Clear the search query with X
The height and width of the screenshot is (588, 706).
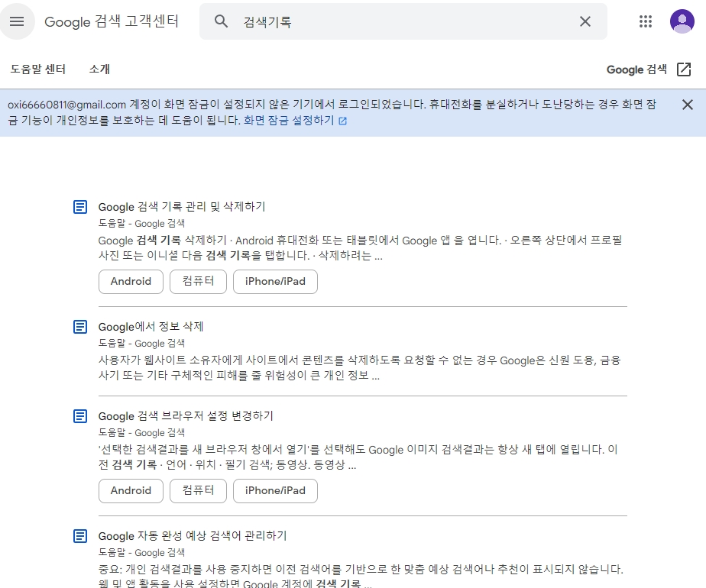tap(585, 21)
